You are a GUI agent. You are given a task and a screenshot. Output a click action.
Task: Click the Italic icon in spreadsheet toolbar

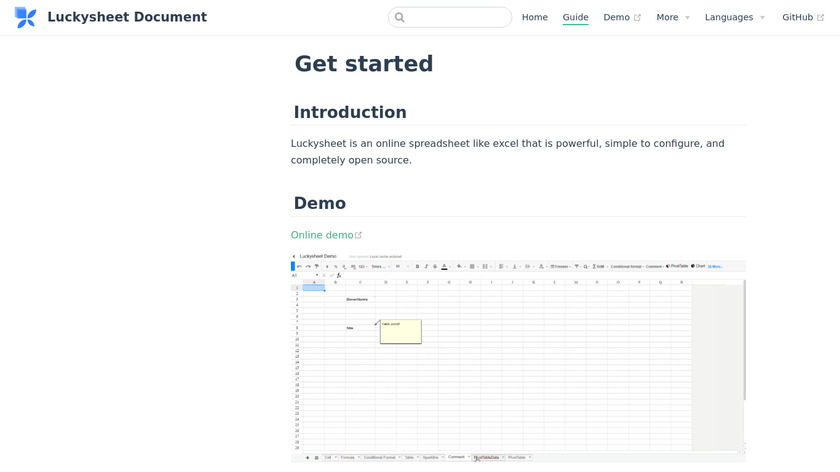tap(425, 266)
